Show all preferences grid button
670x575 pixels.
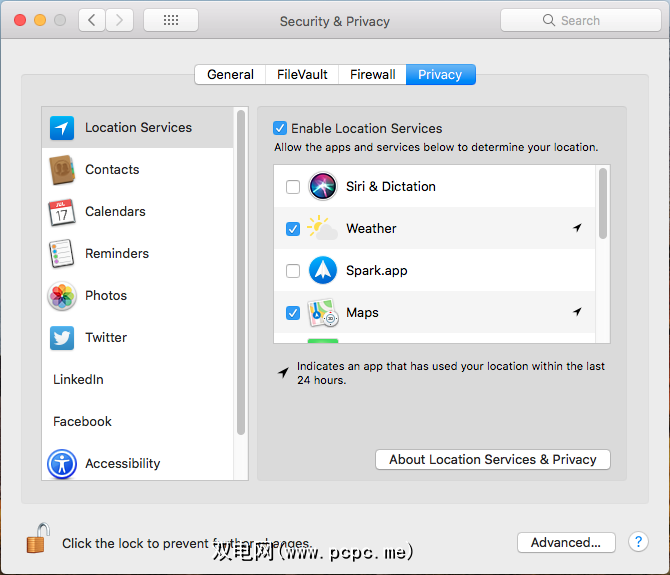171,20
